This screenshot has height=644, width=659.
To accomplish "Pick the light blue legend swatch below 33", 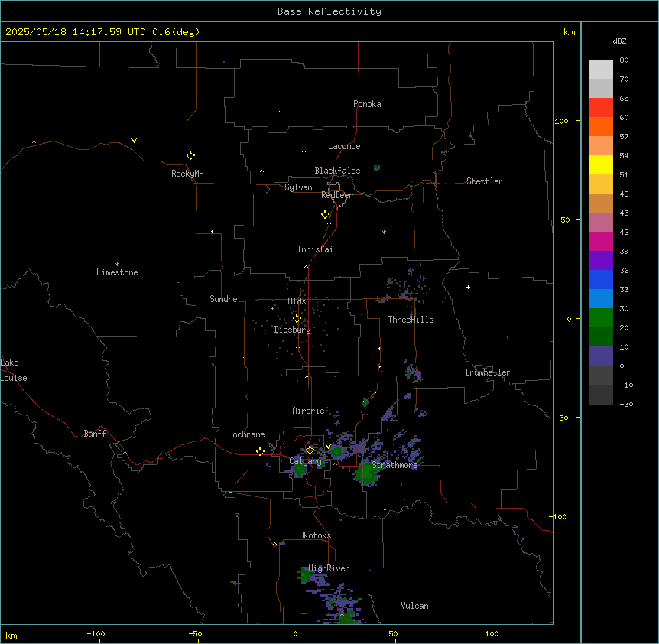I will [601, 298].
